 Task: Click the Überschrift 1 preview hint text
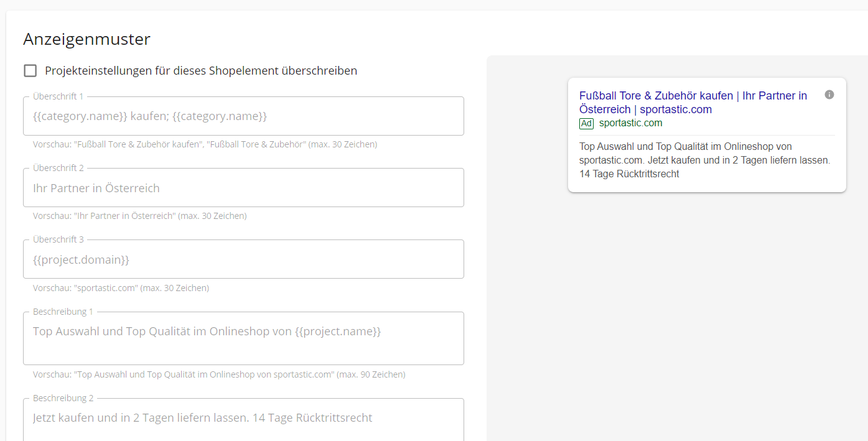tap(205, 144)
